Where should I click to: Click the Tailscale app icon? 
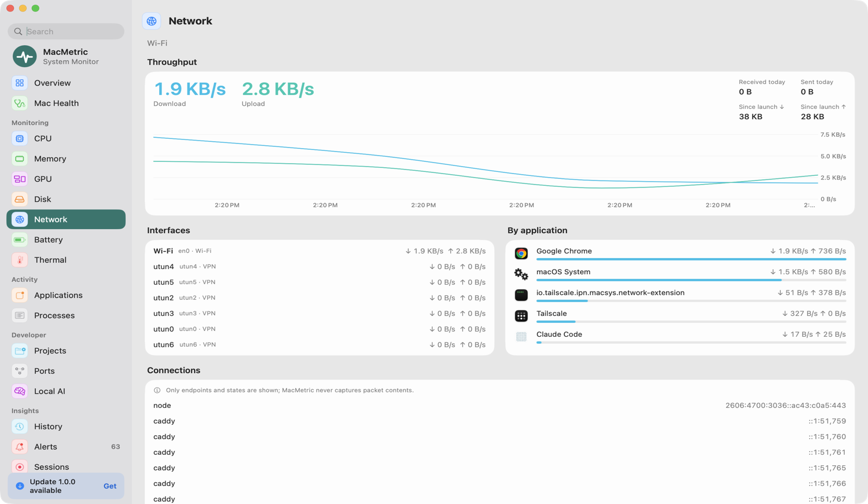(x=521, y=316)
